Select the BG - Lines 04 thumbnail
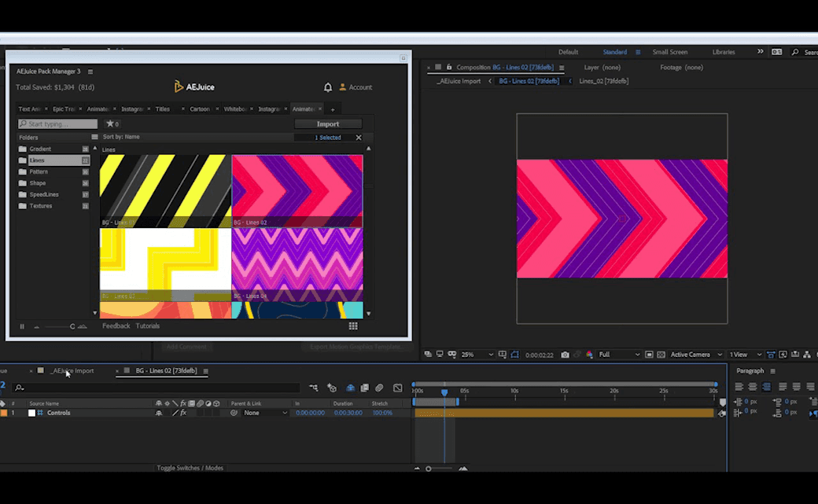This screenshot has height=504, width=818. (x=297, y=264)
